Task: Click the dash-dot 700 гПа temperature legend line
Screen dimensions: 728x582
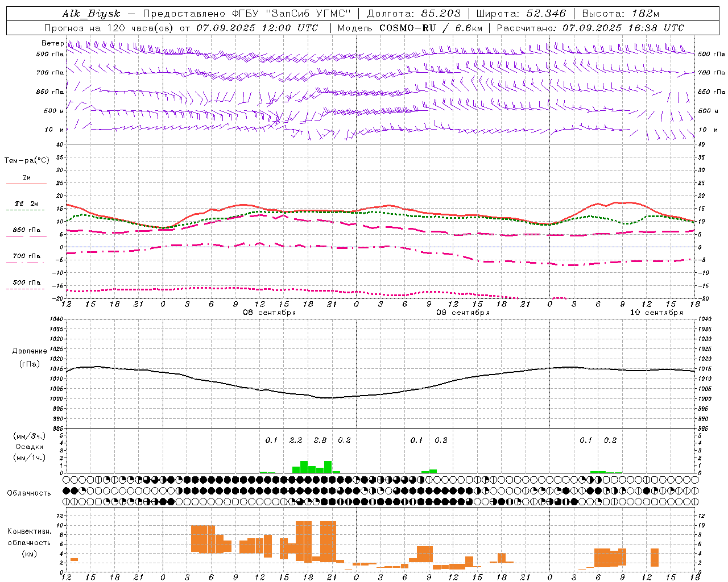Action: 26,263
